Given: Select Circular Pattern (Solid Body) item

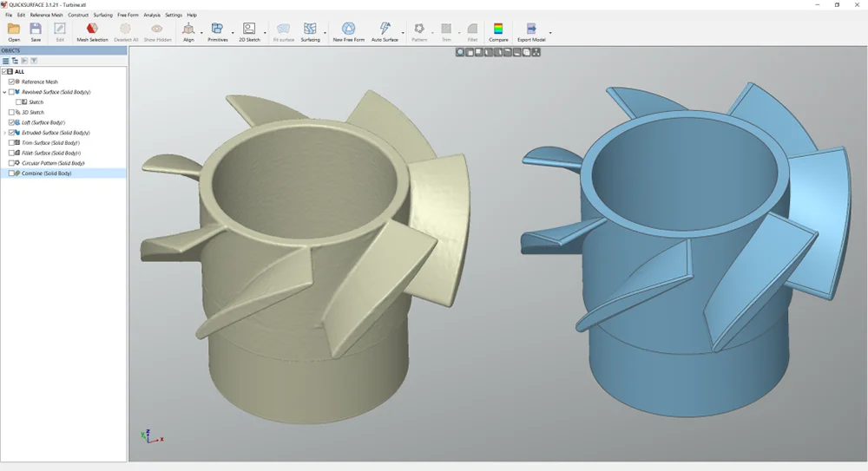Looking at the screenshot, I should (x=53, y=163).
